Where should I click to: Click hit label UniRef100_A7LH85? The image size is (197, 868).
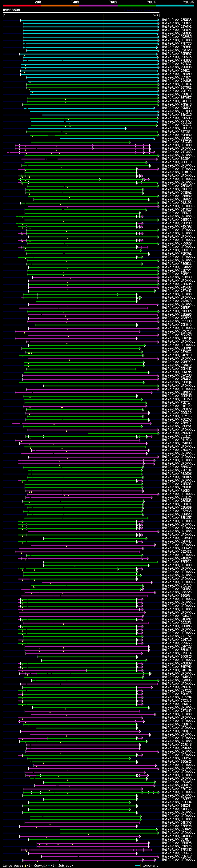pyautogui.click(x=177, y=60)
